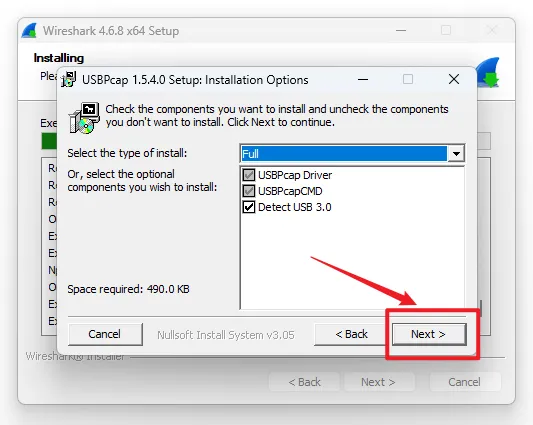Click the Next button in USBPcap Setup

coord(429,334)
